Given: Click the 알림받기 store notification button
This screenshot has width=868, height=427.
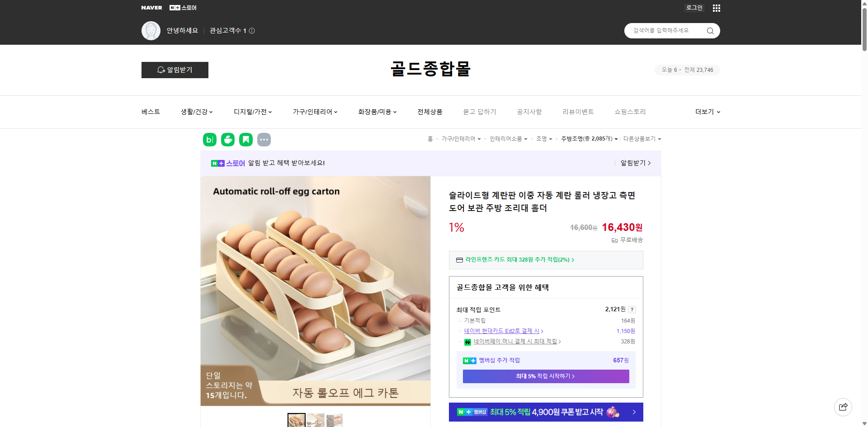Looking at the screenshot, I should 175,70.
